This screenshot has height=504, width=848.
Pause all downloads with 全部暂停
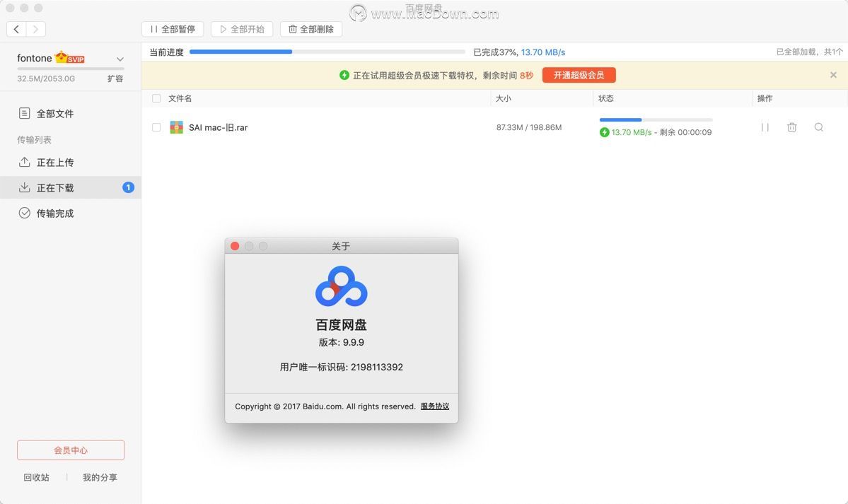coord(173,29)
